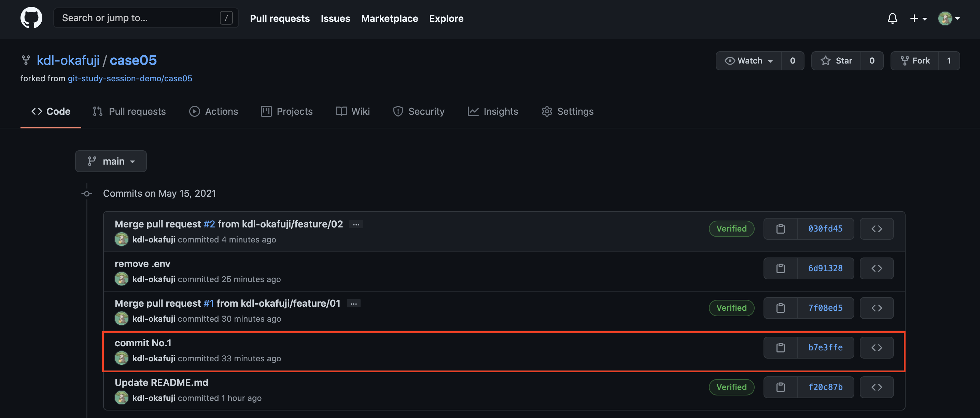Browse repository code at commit 7f08ed5
The width and height of the screenshot is (980, 418).
[877, 308]
